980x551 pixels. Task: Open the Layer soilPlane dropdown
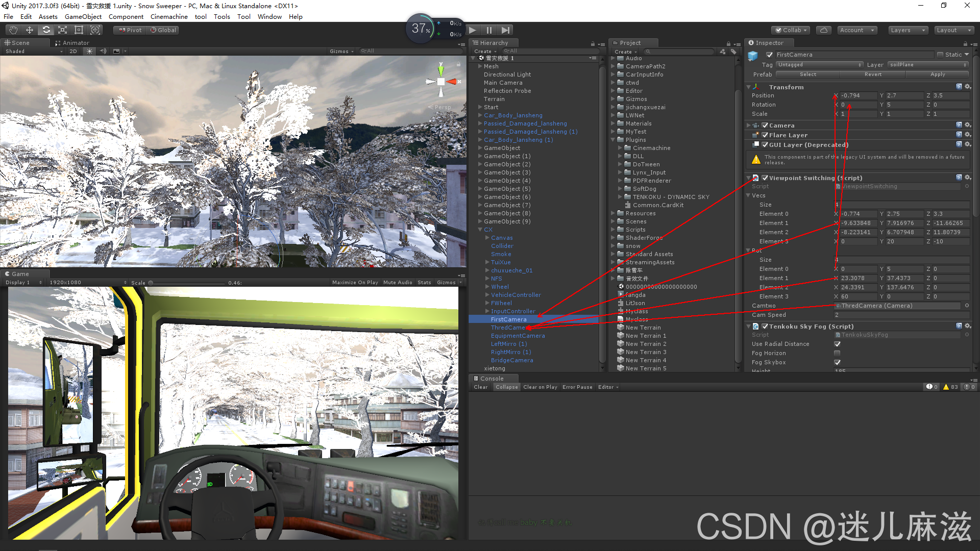click(x=928, y=65)
